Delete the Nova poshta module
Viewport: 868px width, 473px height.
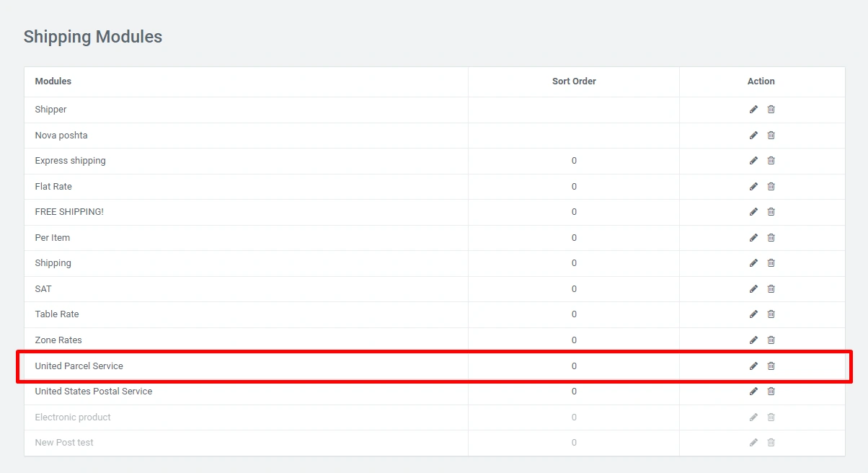coord(771,136)
